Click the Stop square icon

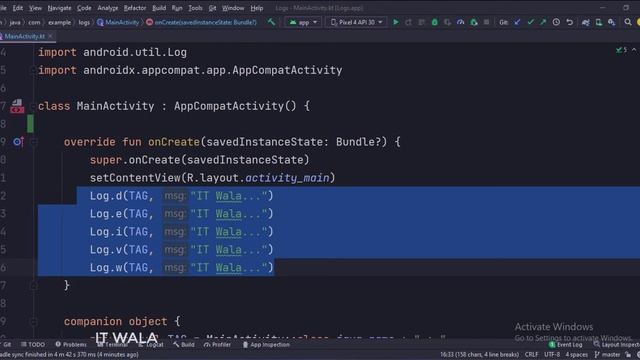click(x=486, y=22)
